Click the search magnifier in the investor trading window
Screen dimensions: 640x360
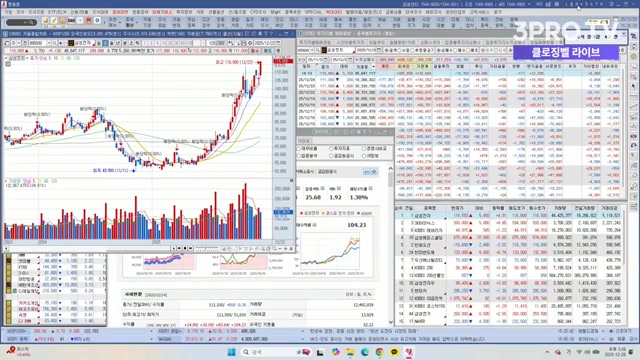[317, 50]
